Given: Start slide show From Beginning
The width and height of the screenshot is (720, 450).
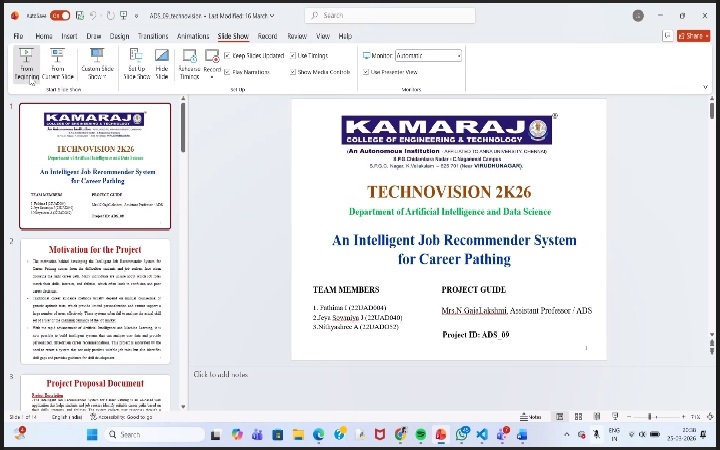Looking at the screenshot, I should (x=26, y=64).
